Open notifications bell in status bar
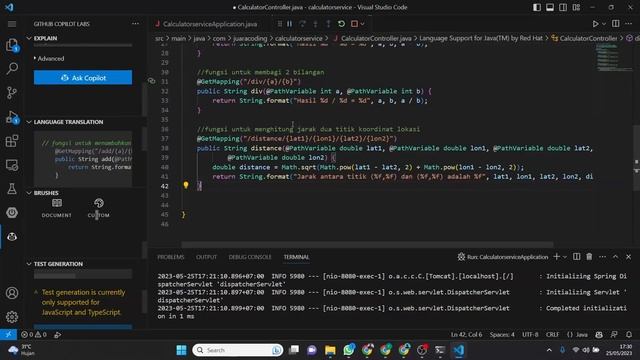The image size is (640, 360). pos(629,334)
